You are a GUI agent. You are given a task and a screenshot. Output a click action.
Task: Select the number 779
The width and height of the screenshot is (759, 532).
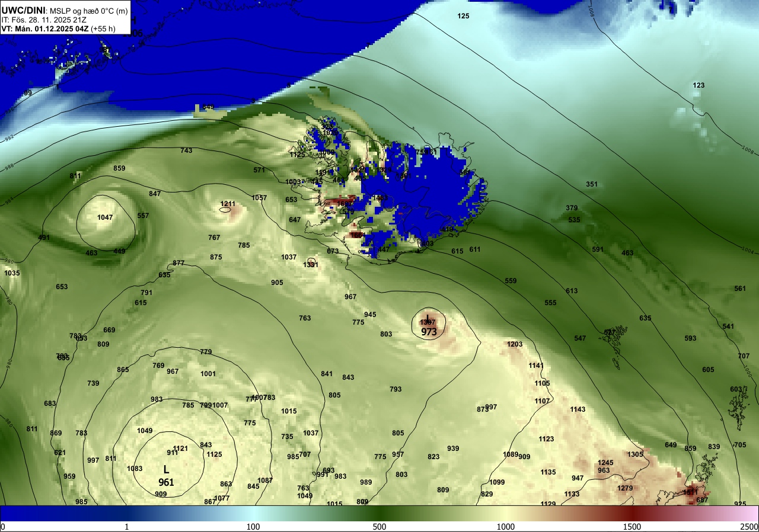coord(206,352)
